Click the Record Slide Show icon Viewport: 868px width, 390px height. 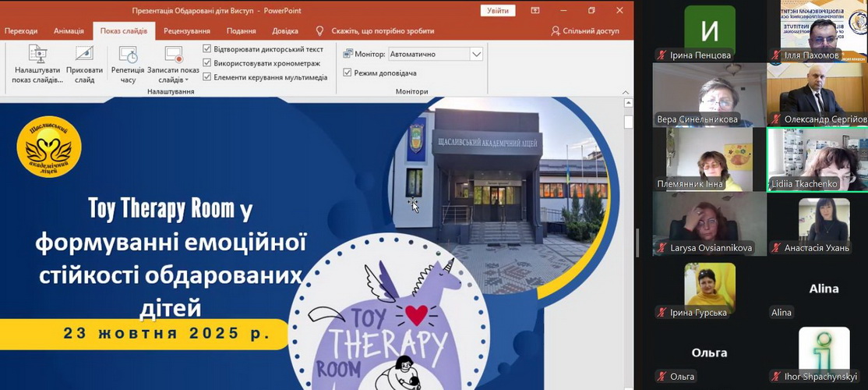pos(173,55)
